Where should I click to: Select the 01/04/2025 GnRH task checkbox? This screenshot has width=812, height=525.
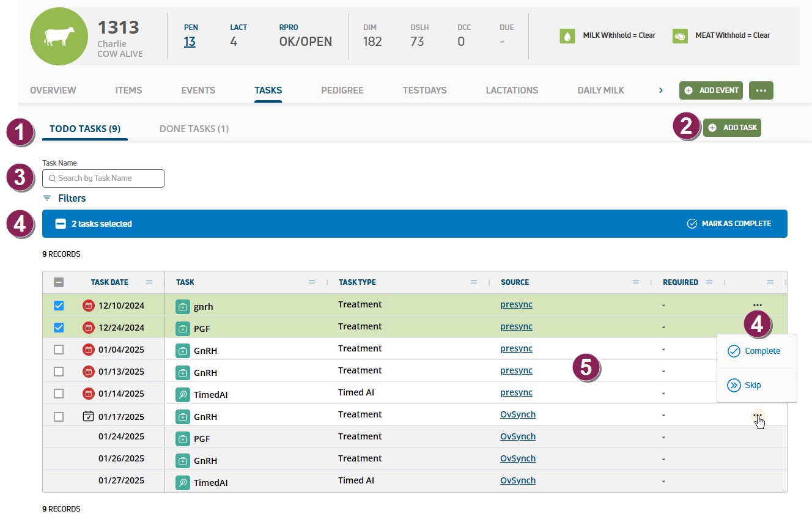[59, 350]
